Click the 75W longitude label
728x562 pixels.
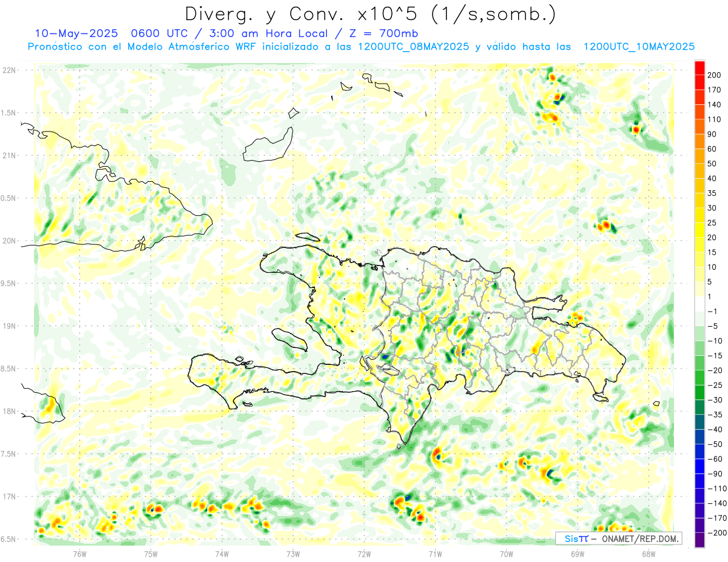click(151, 554)
